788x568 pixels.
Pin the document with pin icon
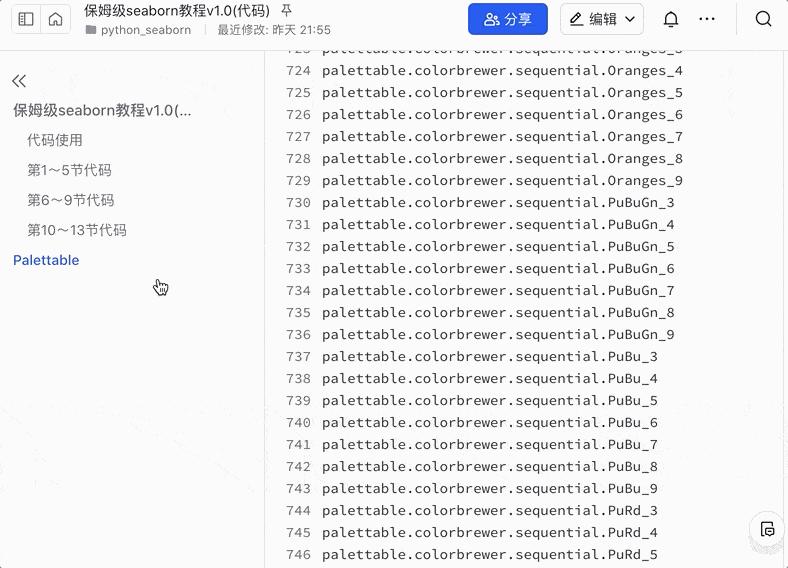(286, 10)
